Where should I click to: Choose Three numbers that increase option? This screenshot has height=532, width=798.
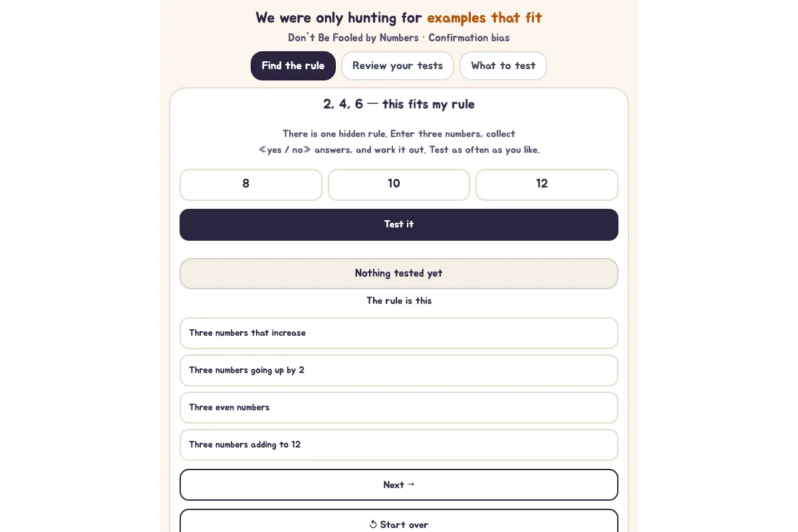click(x=399, y=333)
